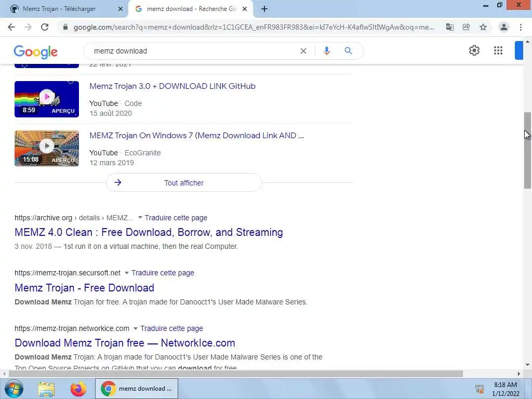Close the memz download search tab
Image resolution: width=532 pixels, height=399 pixels.
click(245, 9)
